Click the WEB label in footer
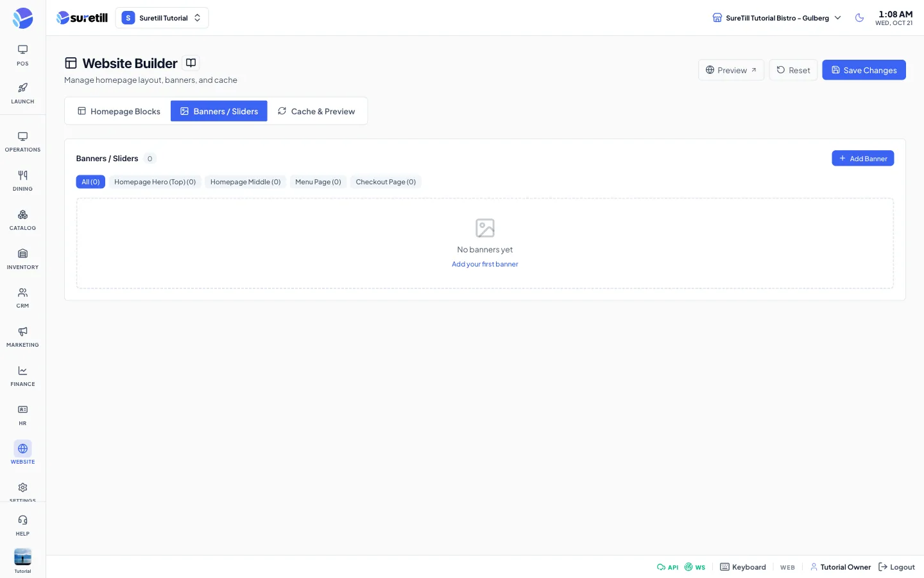 coord(787,568)
